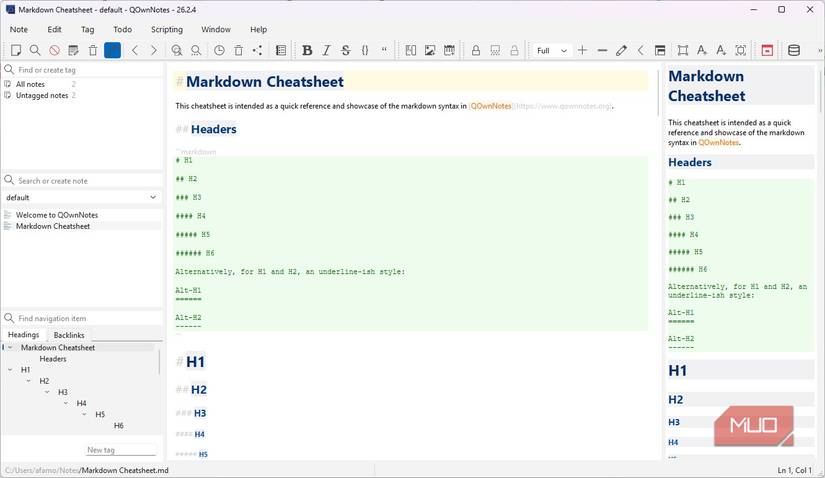825x478 pixels.
Task: Click the database storage icon
Action: tap(794, 51)
